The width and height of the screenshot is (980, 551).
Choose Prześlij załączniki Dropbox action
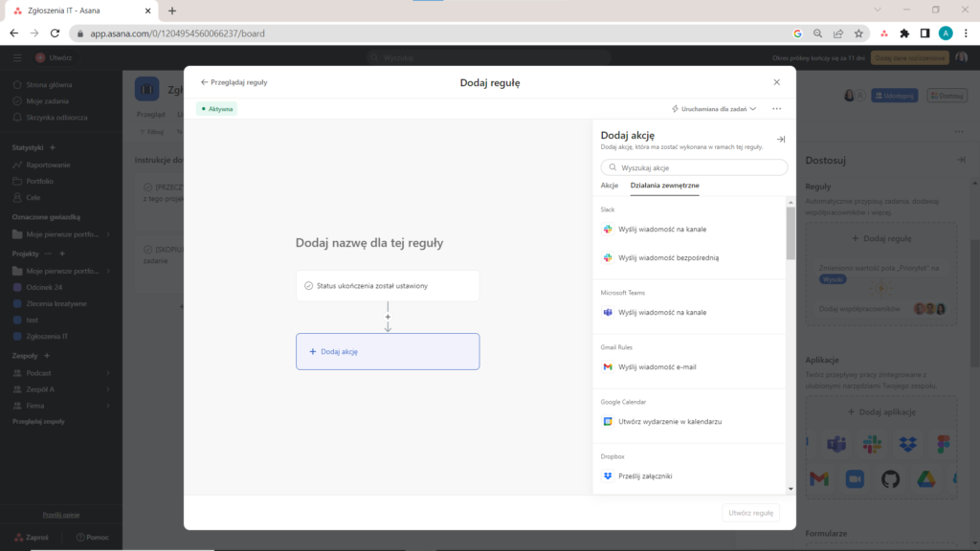coord(645,476)
